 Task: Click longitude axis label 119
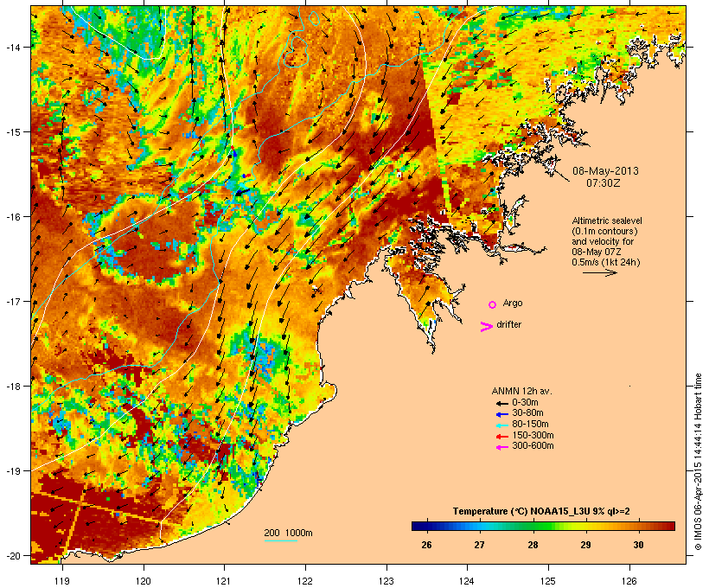pyautogui.click(x=62, y=581)
